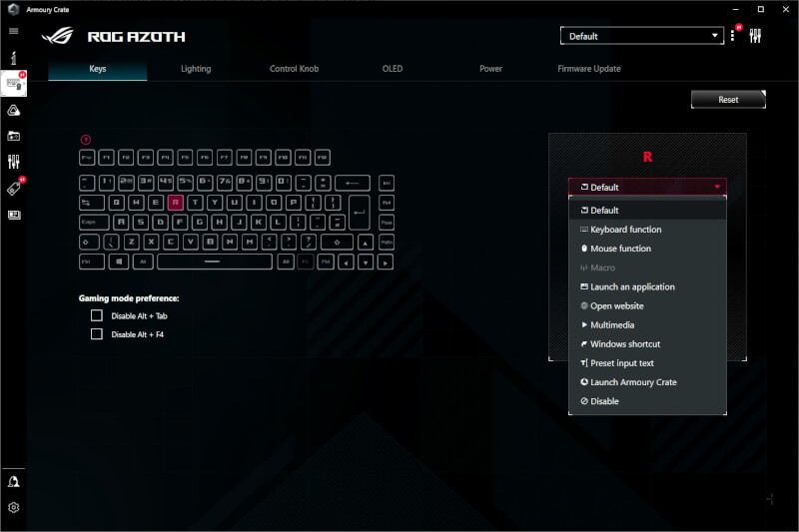Select the Enter key on the keyboard map
This screenshot has height=532, width=799.
(360, 212)
